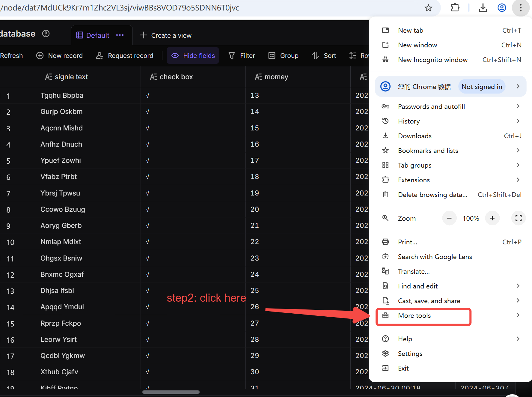532x397 pixels.
Task: Click Create a view
Action: point(166,35)
